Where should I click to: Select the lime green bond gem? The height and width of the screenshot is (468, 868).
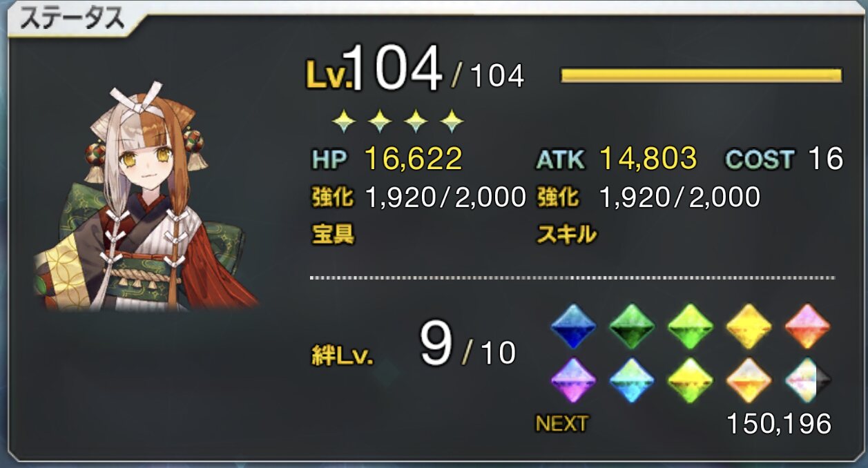click(691, 326)
